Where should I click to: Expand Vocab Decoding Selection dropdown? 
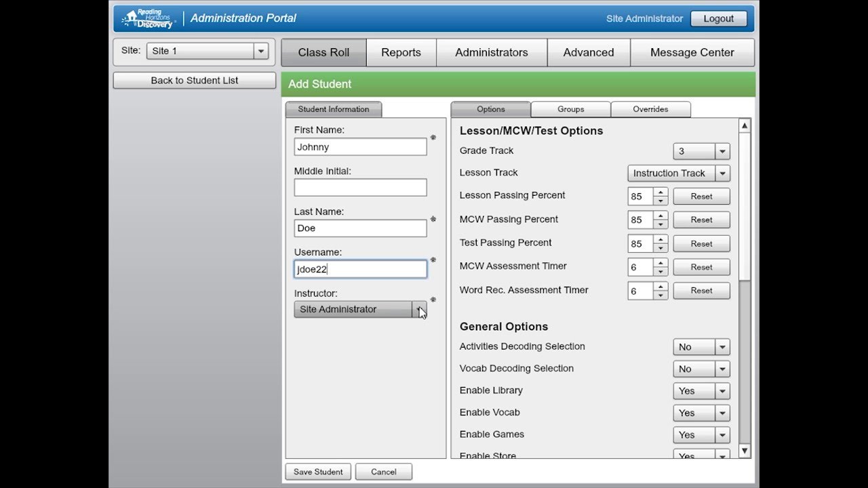click(x=701, y=369)
